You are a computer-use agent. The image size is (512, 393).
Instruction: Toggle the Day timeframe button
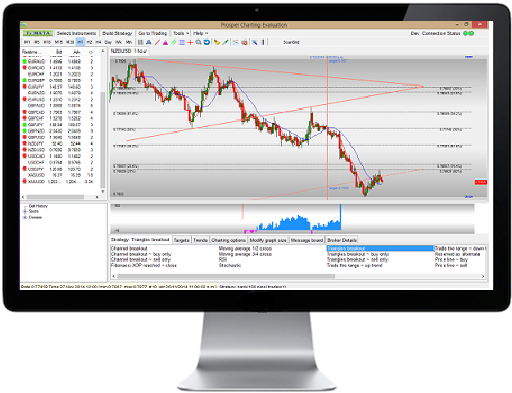click(108, 42)
